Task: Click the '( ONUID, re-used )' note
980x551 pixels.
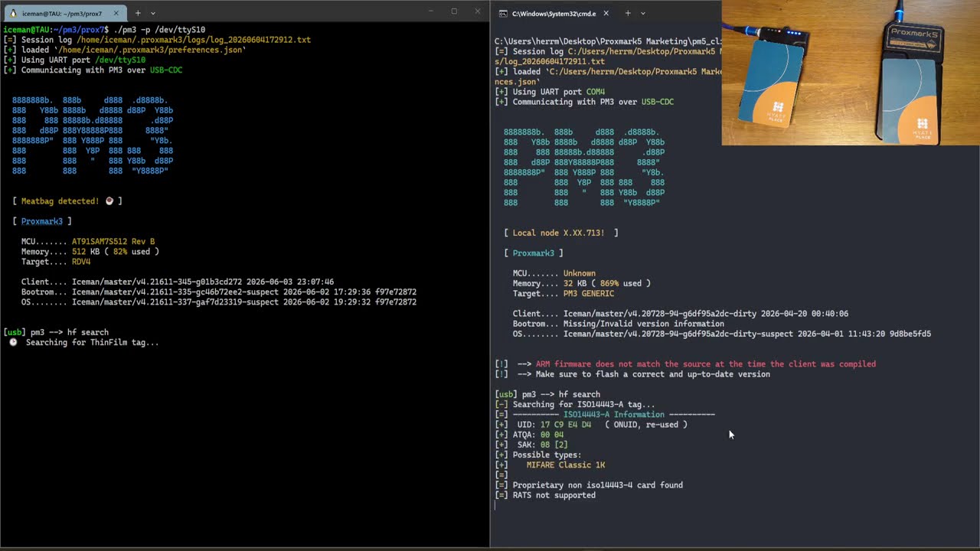Action: 645,425
